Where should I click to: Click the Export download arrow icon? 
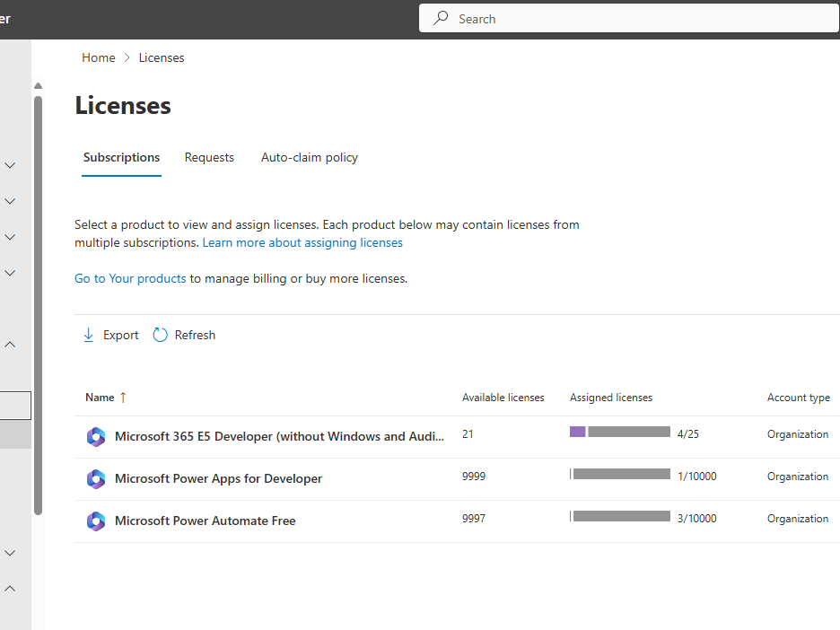tap(88, 335)
